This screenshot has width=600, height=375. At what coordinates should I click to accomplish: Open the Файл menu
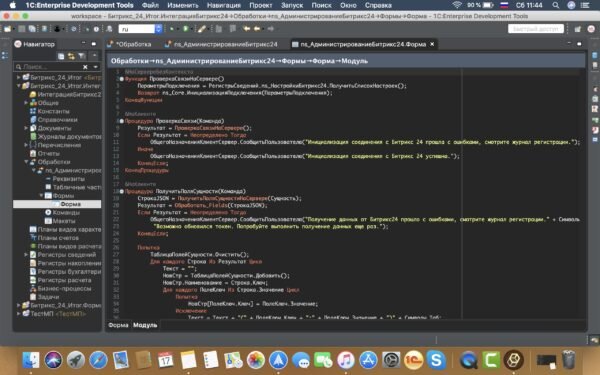150,5
